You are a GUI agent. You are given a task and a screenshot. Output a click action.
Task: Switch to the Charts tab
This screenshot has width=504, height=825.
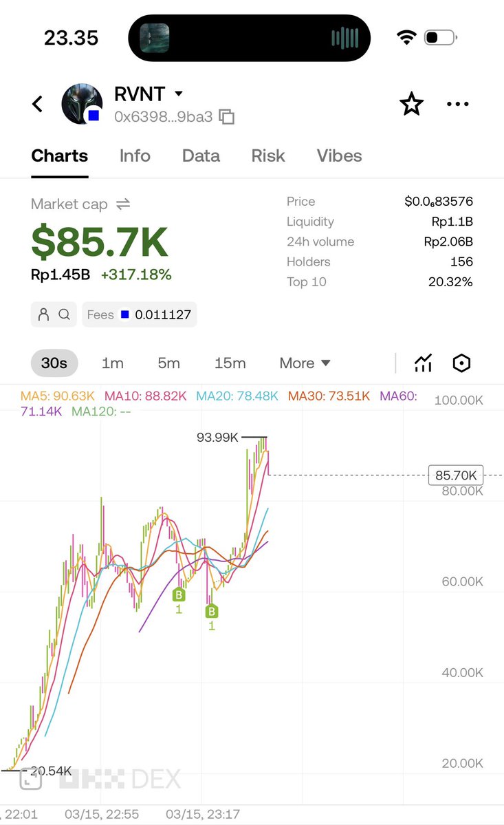click(x=59, y=156)
